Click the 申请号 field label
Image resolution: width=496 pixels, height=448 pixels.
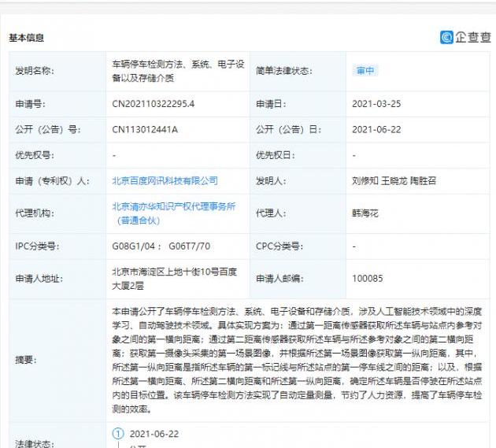point(30,104)
